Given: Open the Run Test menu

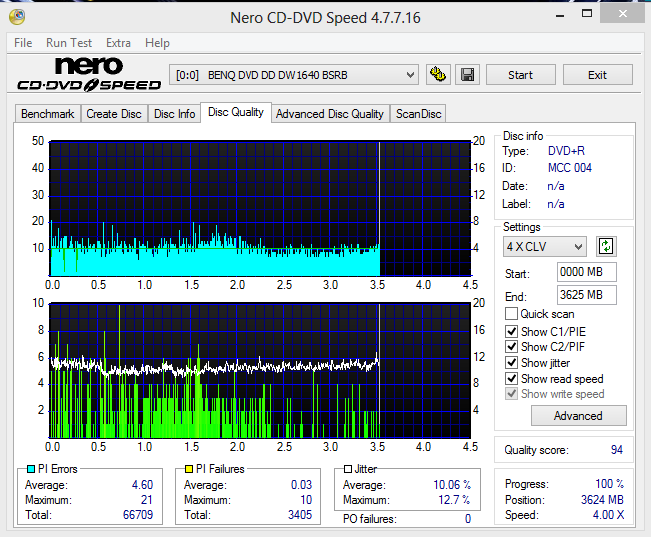Looking at the screenshot, I should (x=69, y=43).
